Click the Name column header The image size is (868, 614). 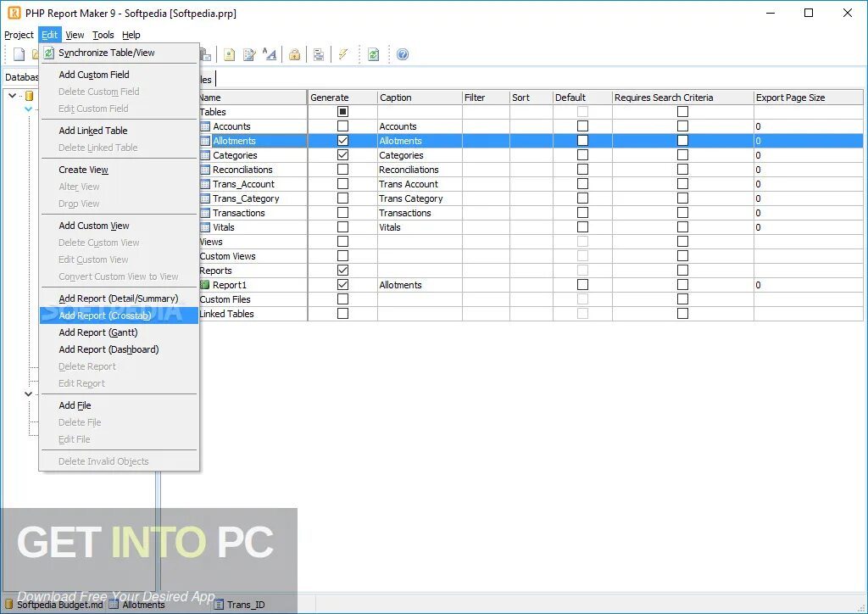tap(253, 98)
